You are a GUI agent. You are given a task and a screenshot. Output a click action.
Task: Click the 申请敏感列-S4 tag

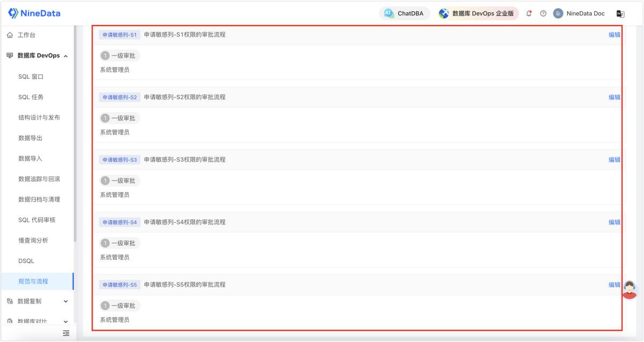pyautogui.click(x=120, y=222)
